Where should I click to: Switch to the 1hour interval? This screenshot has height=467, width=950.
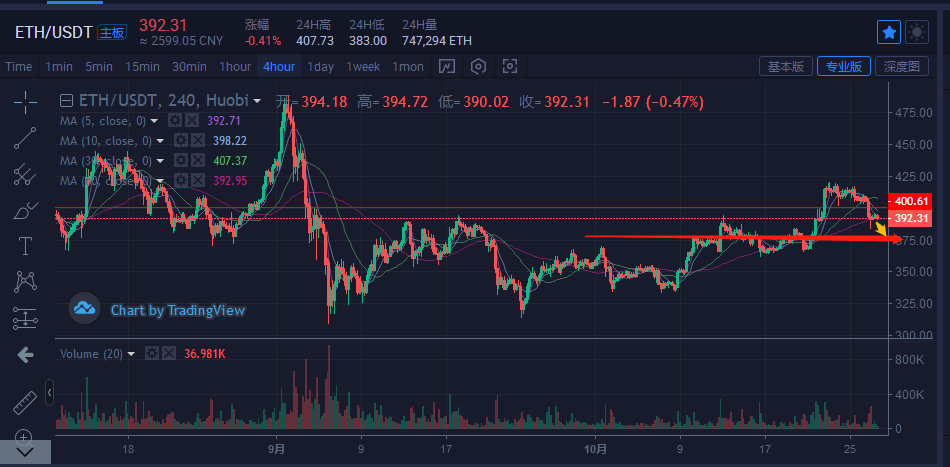[235, 67]
